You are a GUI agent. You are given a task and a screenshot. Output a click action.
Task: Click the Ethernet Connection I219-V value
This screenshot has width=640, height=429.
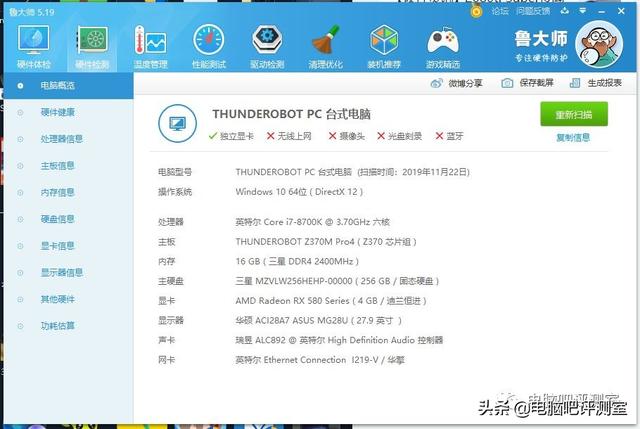pyautogui.click(x=320, y=360)
